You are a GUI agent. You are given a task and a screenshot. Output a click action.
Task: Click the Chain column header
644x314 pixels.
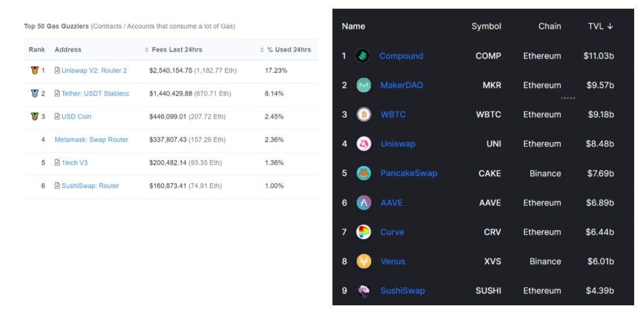[550, 26]
